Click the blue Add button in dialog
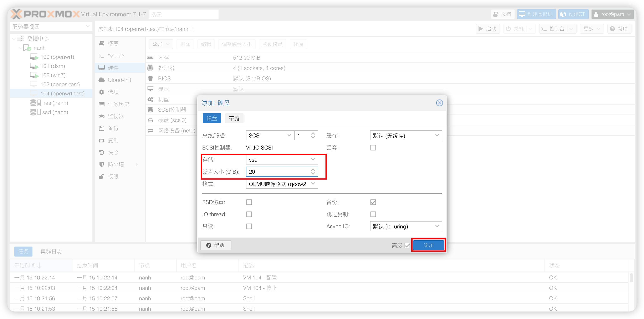This screenshot has width=644, height=319. pos(428,245)
